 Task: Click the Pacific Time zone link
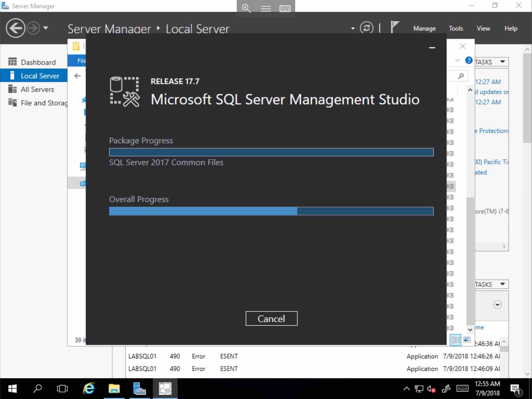pyautogui.click(x=492, y=162)
